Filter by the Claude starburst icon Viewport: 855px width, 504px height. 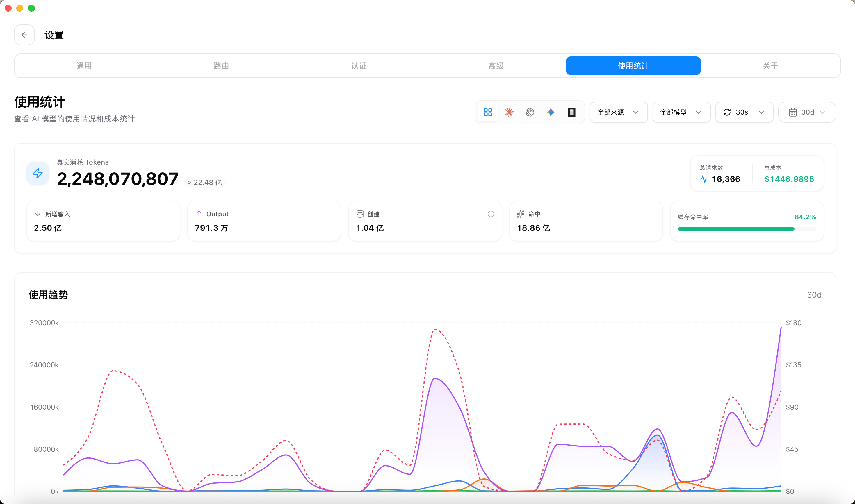click(x=509, y=112)
